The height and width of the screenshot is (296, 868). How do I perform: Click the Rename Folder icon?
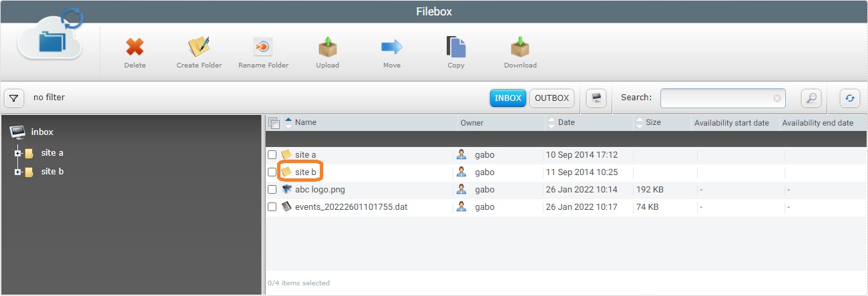point(263,47)
